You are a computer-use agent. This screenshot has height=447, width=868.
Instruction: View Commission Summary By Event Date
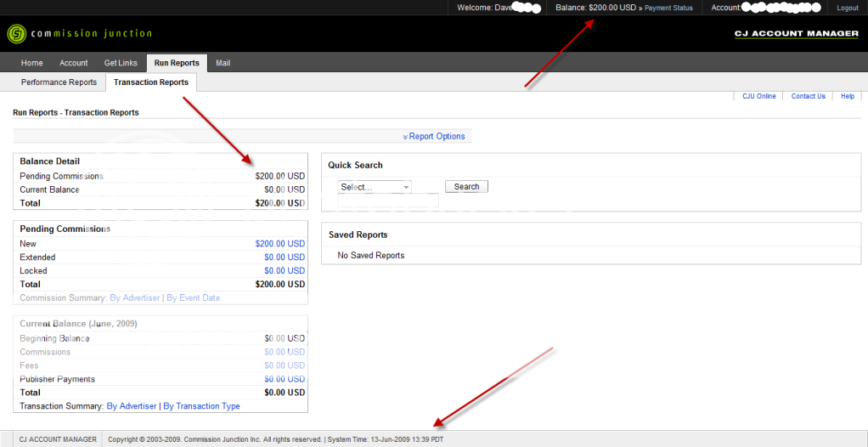(x=193, y=298)
